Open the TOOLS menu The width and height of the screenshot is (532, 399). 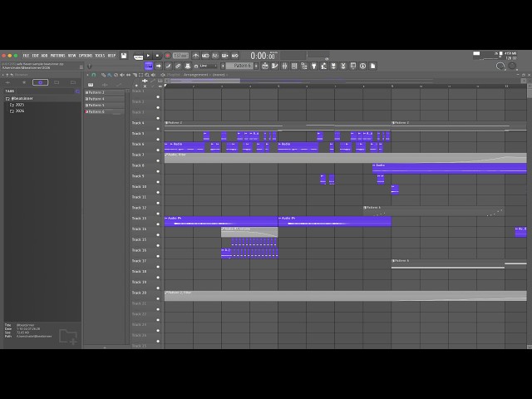tap(100, 56)
